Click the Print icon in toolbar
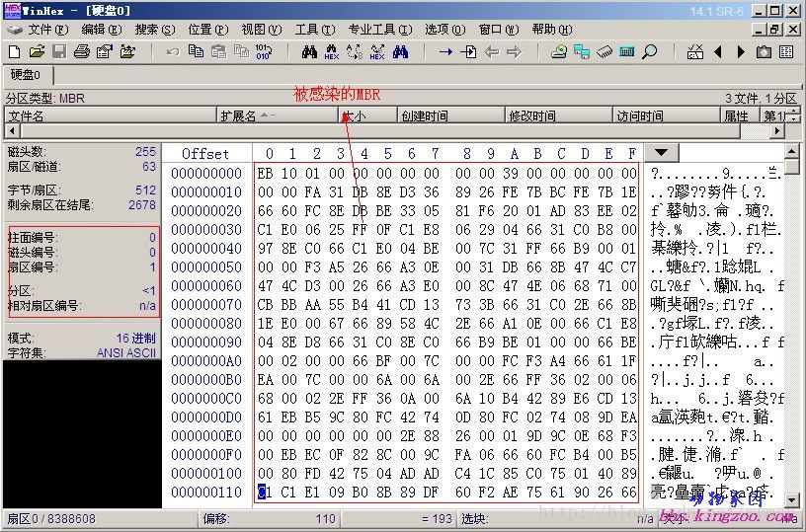The image size is (806, 532). click(x=82, y=52)
